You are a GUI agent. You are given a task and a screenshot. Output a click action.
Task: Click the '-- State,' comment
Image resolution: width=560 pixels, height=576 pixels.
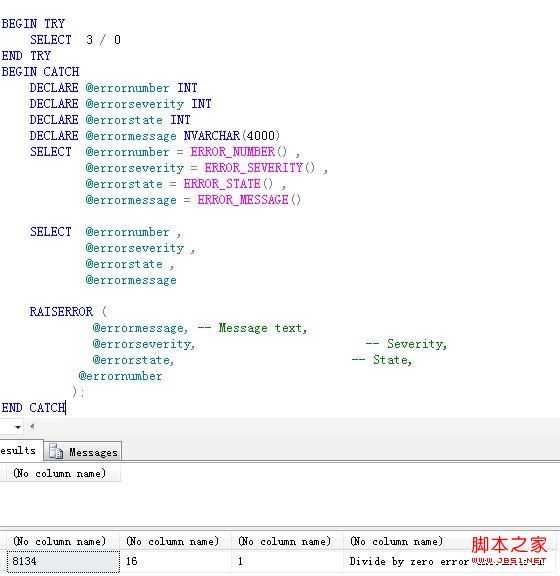click(382, 360)
